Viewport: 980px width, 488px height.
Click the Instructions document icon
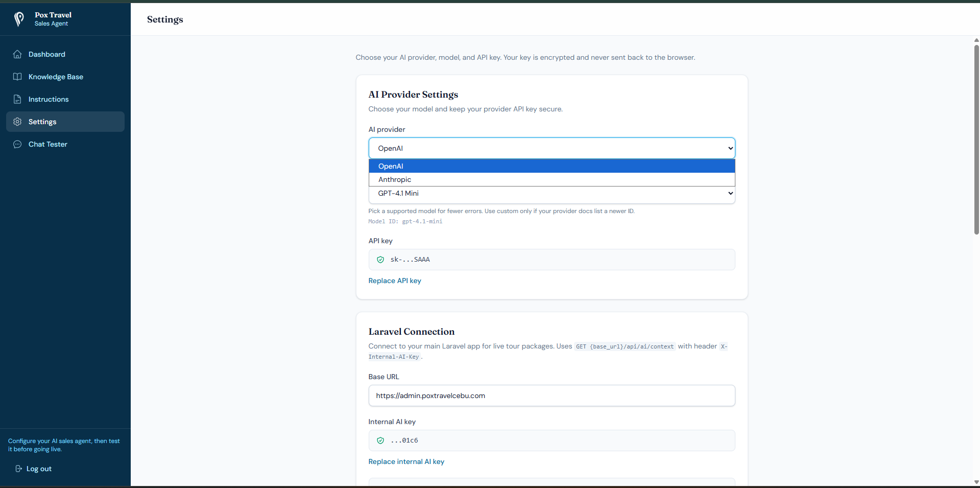17,99
